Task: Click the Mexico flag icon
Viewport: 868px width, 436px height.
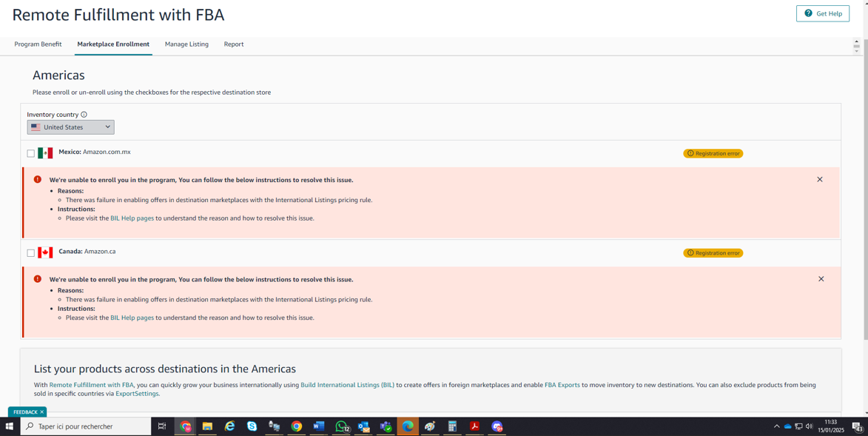Action: click(45, 153)
